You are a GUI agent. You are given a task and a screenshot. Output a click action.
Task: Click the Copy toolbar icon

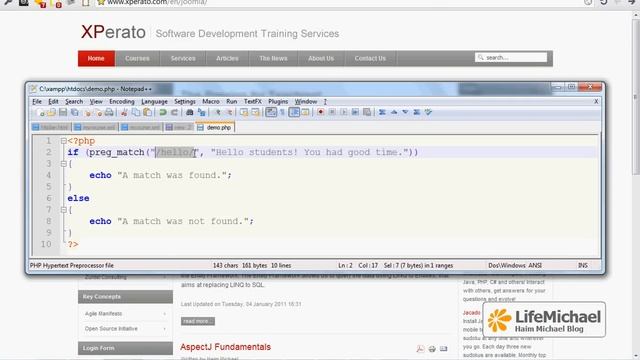[136, 112]
